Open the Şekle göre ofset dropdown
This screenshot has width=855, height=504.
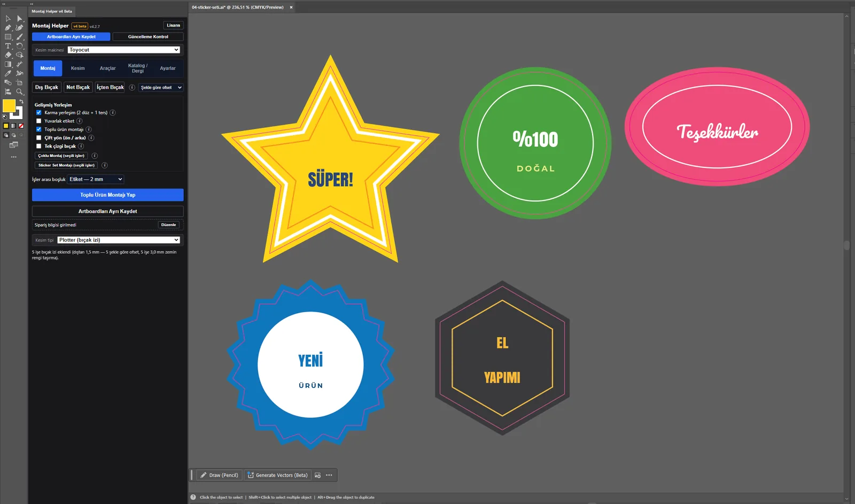coord(161,87)
